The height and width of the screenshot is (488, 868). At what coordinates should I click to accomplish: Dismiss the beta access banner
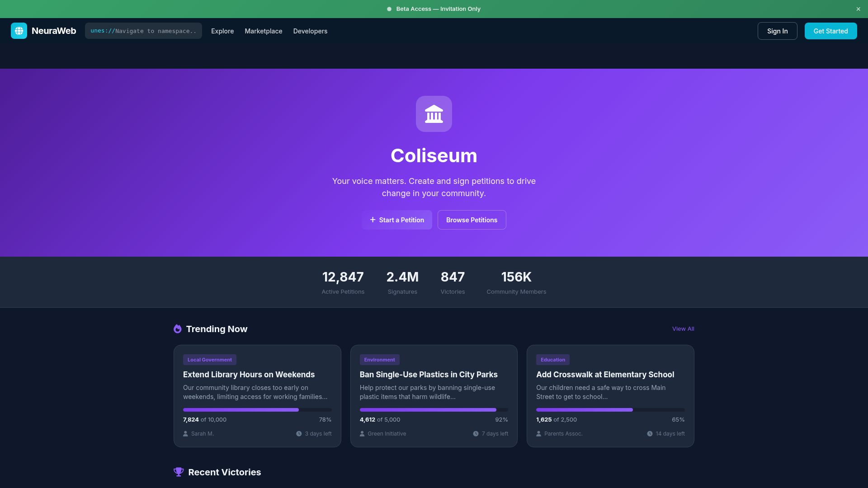pos(858,9)
